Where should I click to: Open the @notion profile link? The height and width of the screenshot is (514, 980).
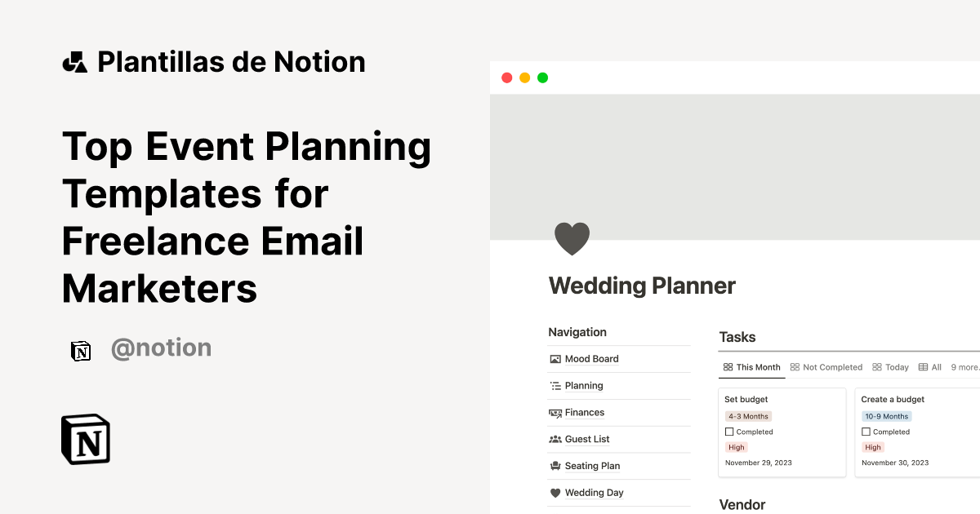161,348
